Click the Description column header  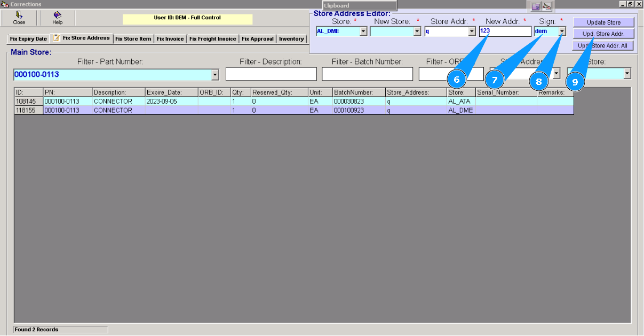118,92
